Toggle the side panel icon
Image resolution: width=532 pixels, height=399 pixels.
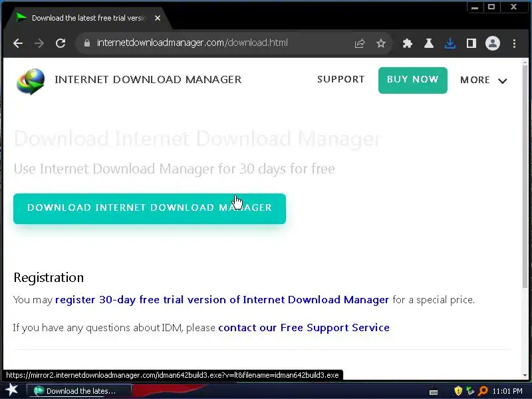point(471,43)
